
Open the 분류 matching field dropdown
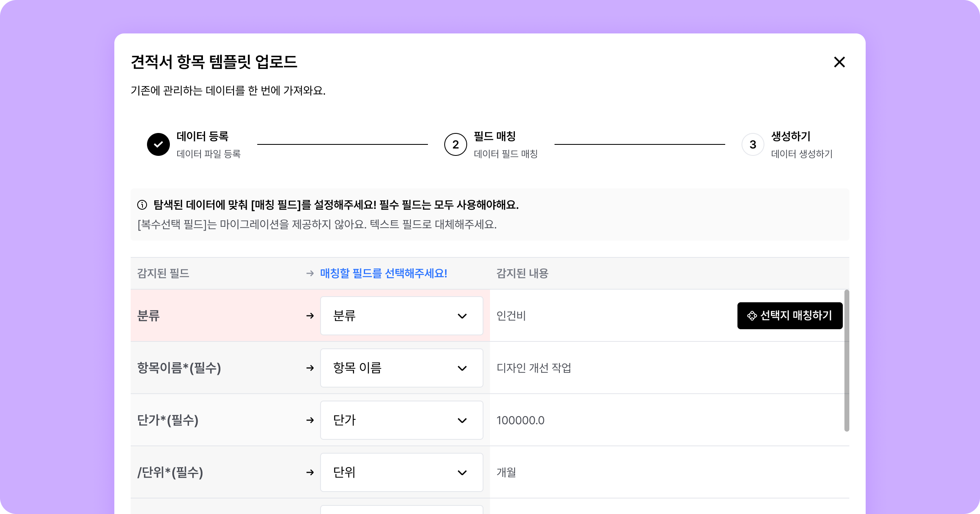pyautogui.click(x=401, y=316)
